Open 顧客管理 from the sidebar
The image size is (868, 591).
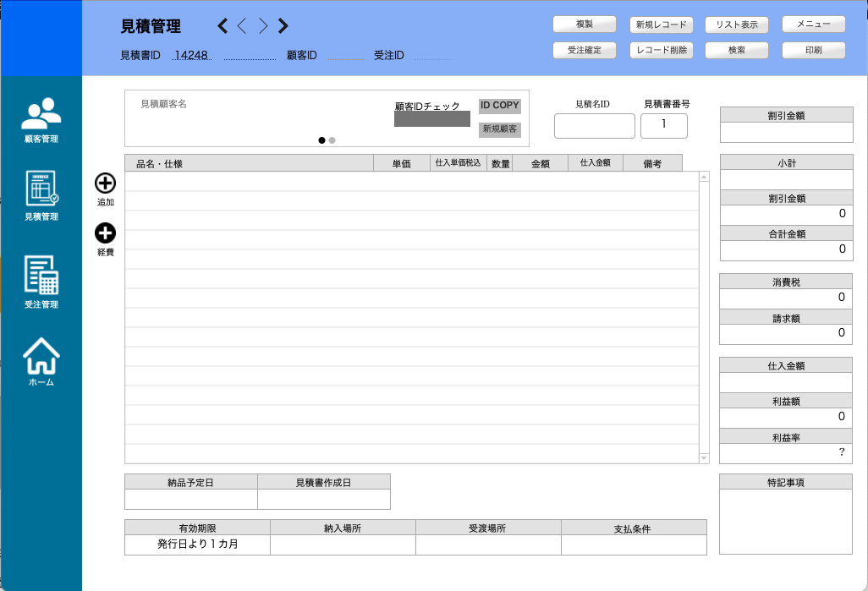[x=41, y=119]
